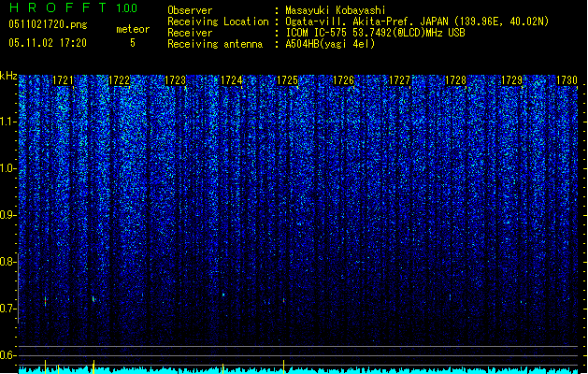Screen dimensions: 588x374
Task: Select observer name Masayuki Kobayashi
Action: (x=336, y=10)
